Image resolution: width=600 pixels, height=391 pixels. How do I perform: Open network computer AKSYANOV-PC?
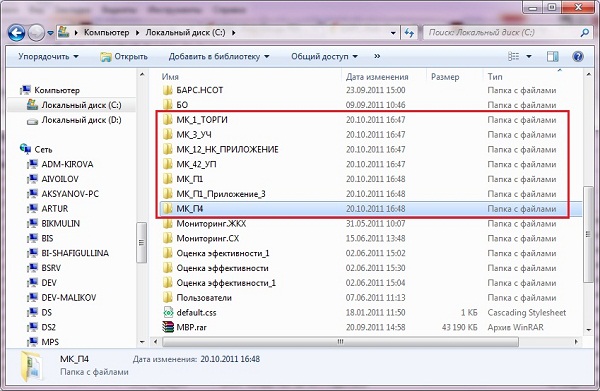63,194
